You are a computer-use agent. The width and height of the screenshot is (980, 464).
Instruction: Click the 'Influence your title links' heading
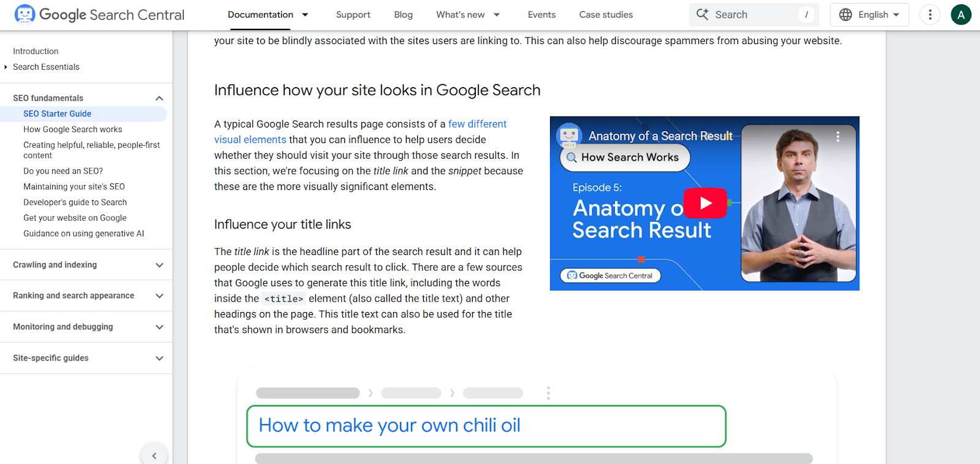pos(282,224)
